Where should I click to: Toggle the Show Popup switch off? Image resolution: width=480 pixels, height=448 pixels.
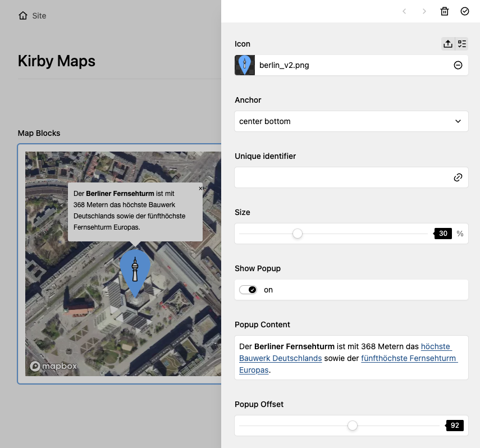pyautogui.click(x=248, y=290)
